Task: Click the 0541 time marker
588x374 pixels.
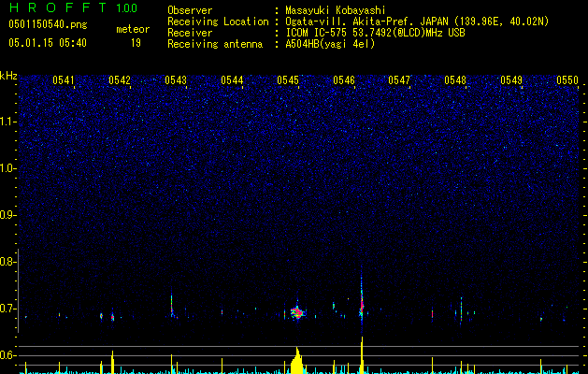Action: click(x=64, y=79)
